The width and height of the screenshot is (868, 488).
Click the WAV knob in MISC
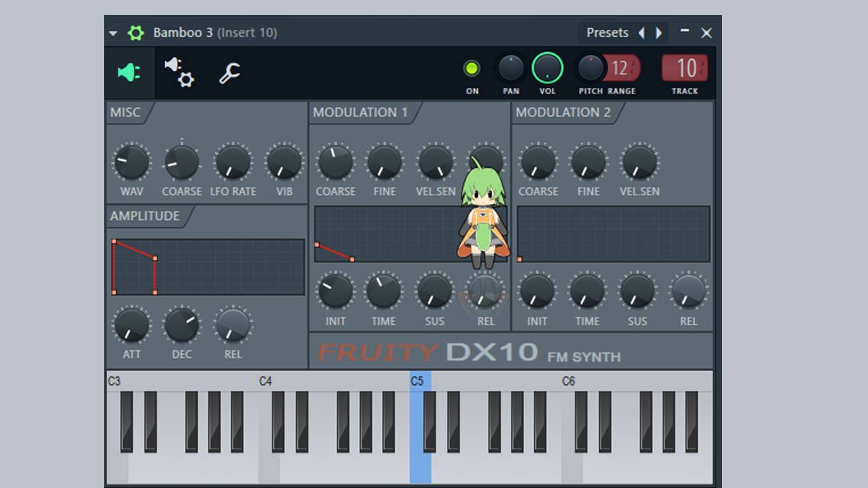pos(132,162)
